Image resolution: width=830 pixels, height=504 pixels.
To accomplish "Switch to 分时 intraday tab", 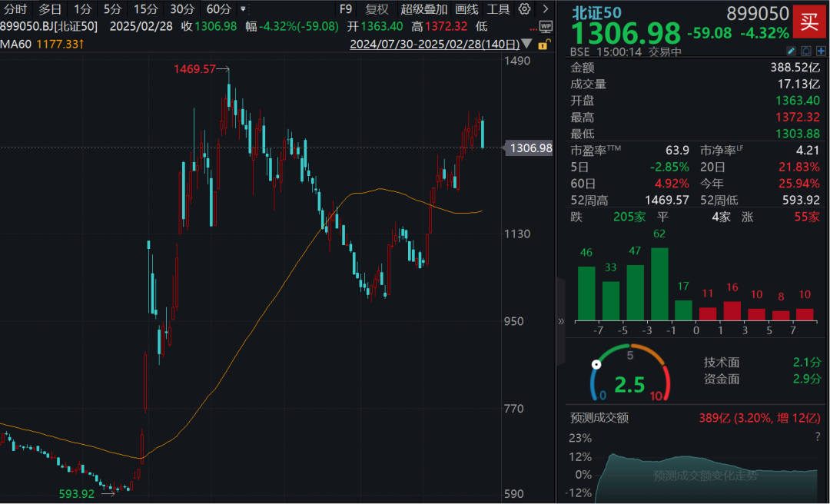I will pos(15,9).
